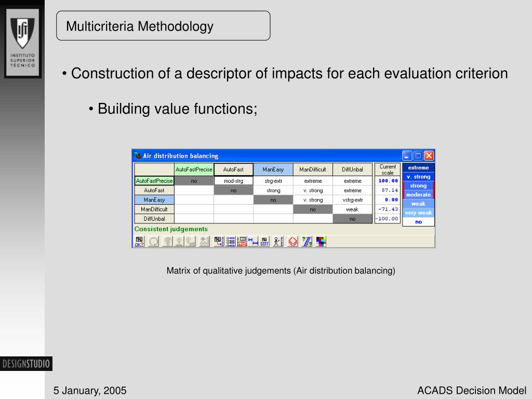Click the greyed lightbulb OK icon
Screen dimensions: 532x399
190,241
